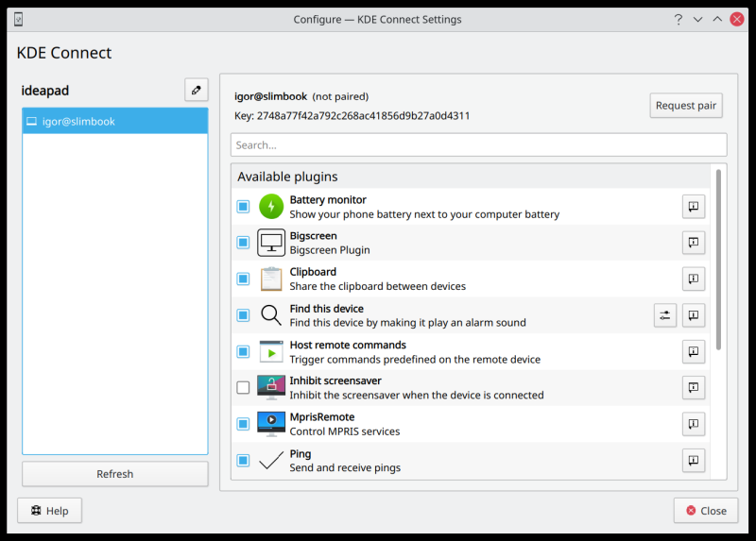This screenshot has width=756, height=541.
Task: Click the question mark help title button
Action: click(x=679, y=19)
